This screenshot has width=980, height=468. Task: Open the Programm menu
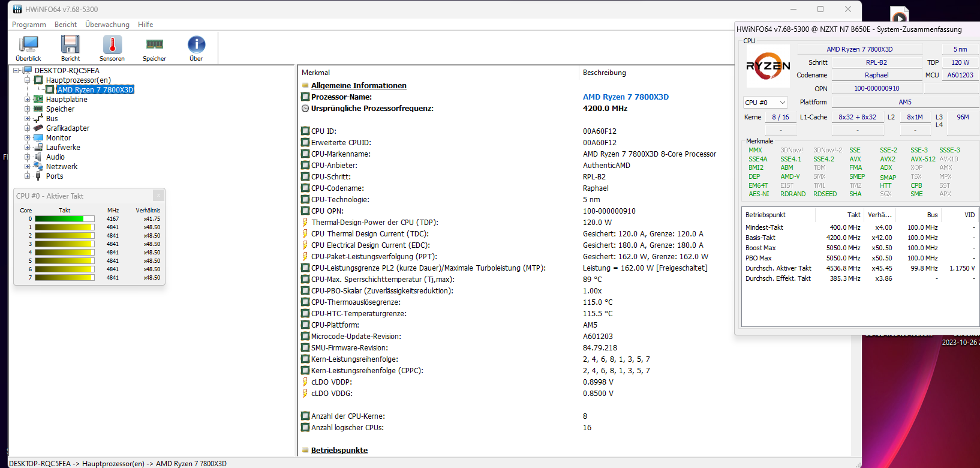point(29,25)
